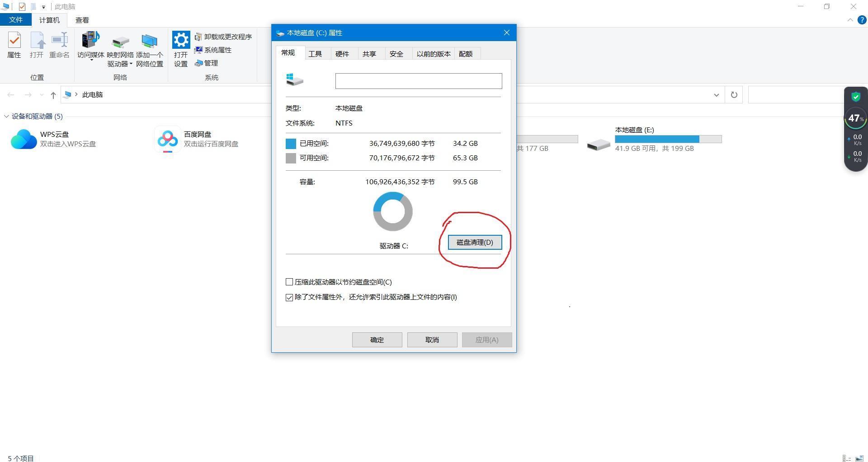Click 磁盘清理(D) button
This screenshot has height=462, width=868.
point(475,242)
